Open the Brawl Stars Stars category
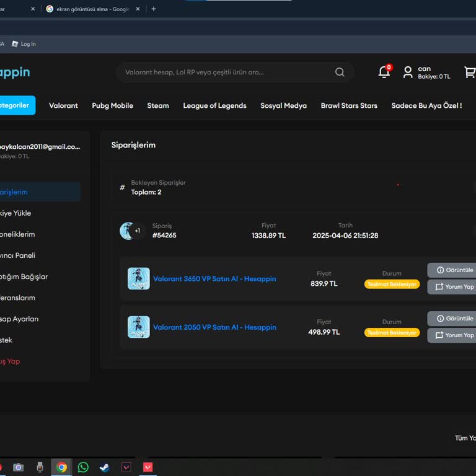This screenshot has height=476, width=476. pyautogui.click(x=349, y=105)
